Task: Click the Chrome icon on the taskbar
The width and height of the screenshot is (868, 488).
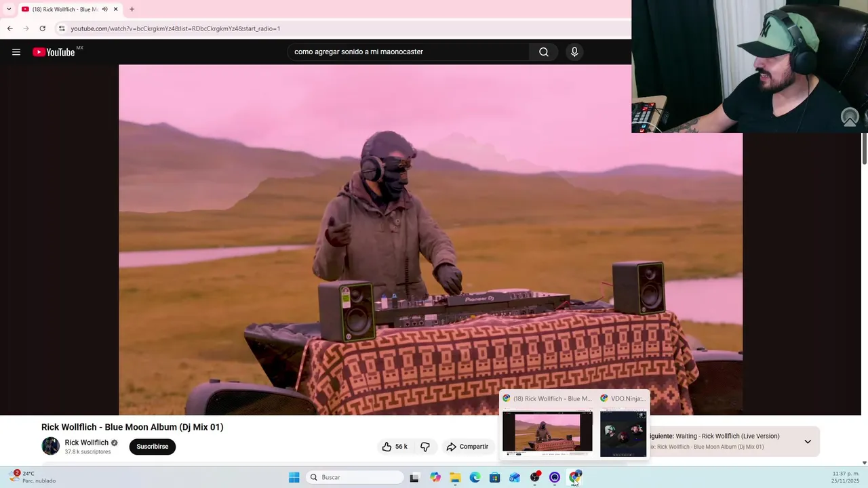Action: pyautogui.click(x=575, y=477)
